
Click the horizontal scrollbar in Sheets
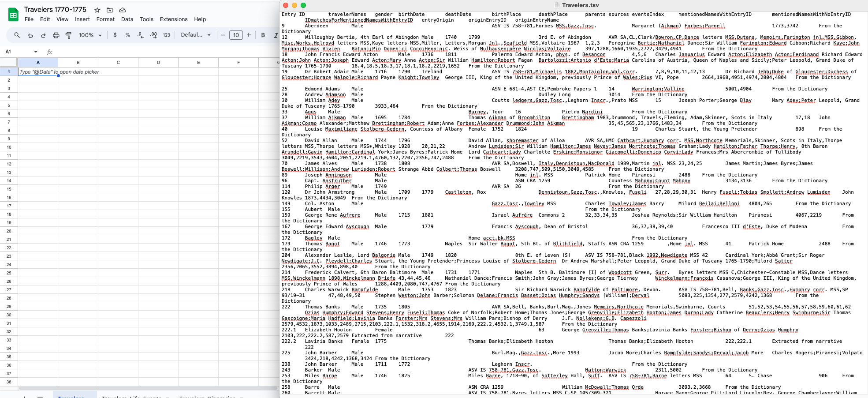148,388
